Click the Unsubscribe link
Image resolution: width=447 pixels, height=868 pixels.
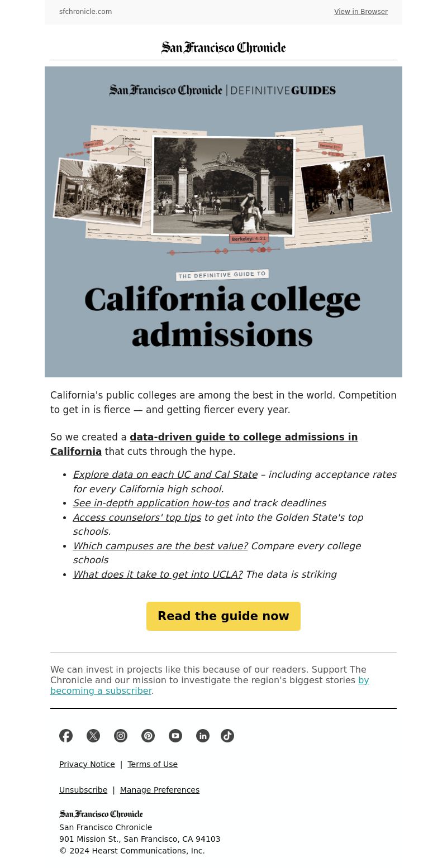(x=83, y=790)
